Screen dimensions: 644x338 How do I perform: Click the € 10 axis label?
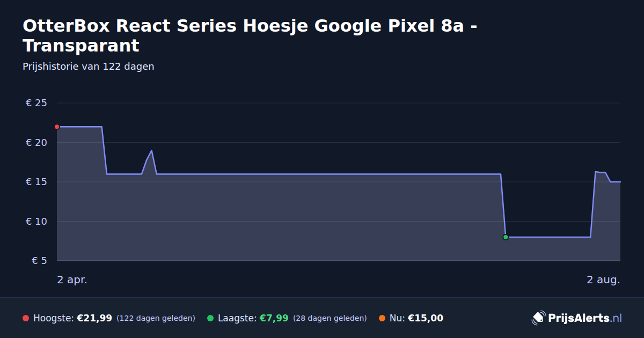[x=36, y=222]
